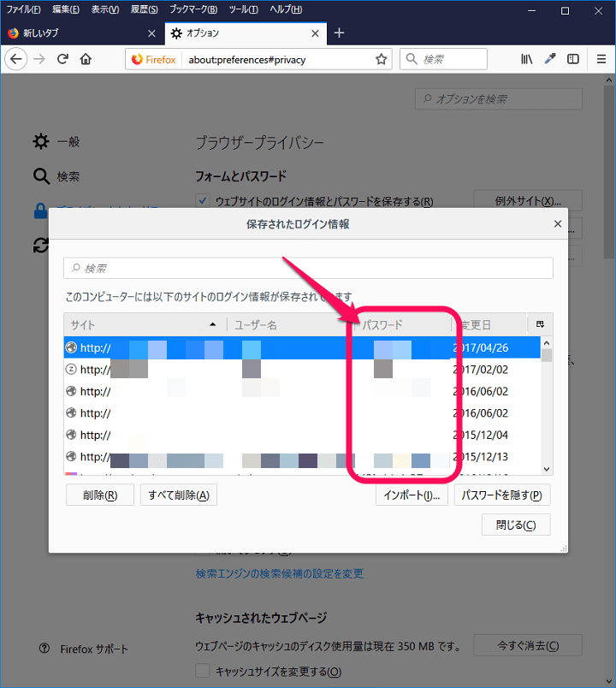Focus the login search field in dialog
Viewport: 616px width, 688px height.
pyautogui.click(x=308, y=268)
